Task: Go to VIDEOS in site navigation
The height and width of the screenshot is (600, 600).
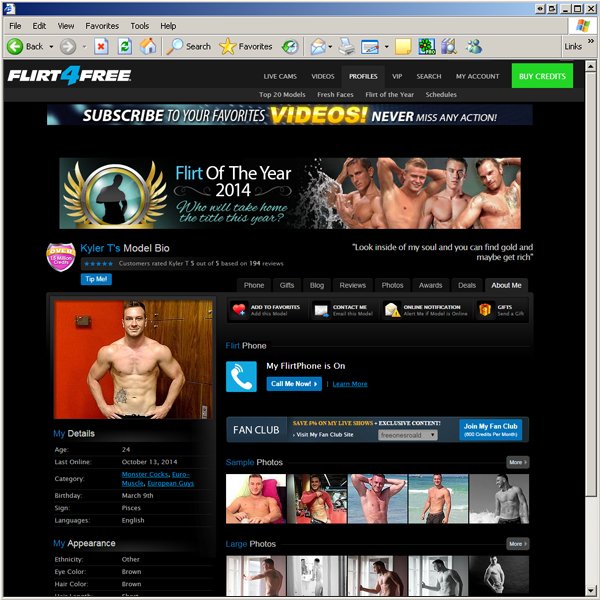Action: [323, 77]
